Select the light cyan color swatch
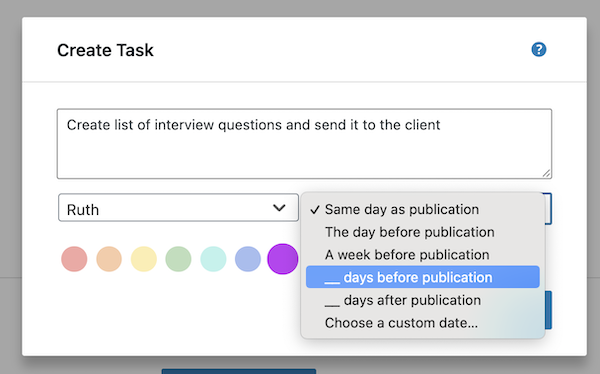600x374 pixels. coord(213,259)
